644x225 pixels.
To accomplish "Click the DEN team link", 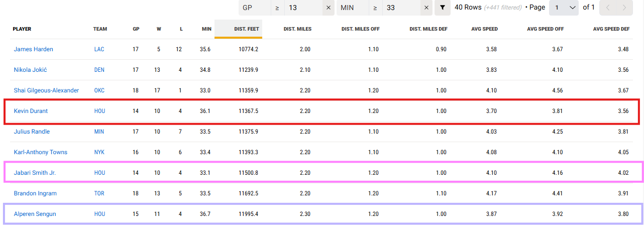I will tap(99, 70).
